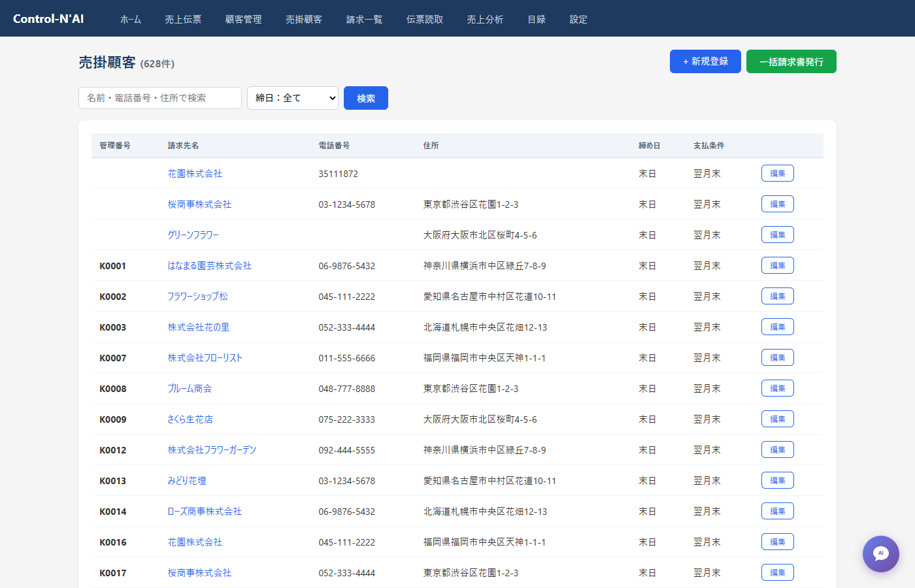915x588 pixels.
Task: Open 売上分析 navigation item
Action: pyautogui.click(x=485, y=20)
